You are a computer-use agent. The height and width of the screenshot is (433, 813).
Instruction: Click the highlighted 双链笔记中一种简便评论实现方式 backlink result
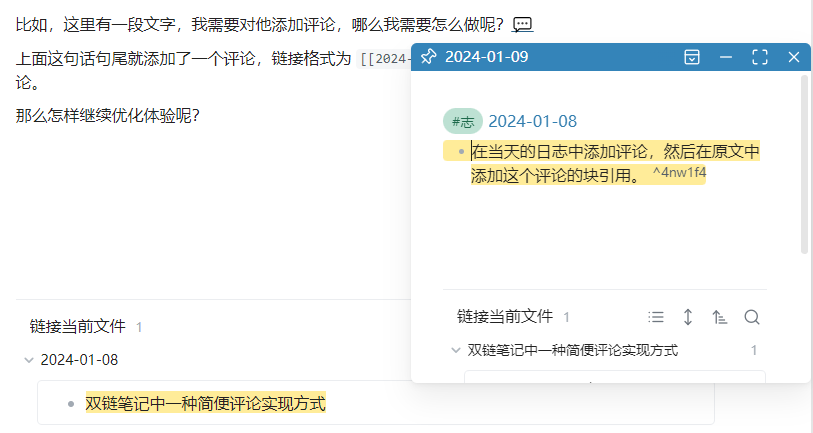205,403
